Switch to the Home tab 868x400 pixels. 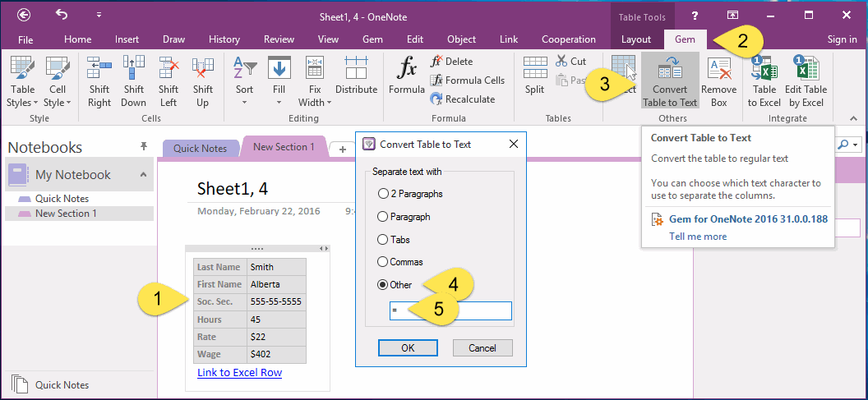[x=77, y=39]
